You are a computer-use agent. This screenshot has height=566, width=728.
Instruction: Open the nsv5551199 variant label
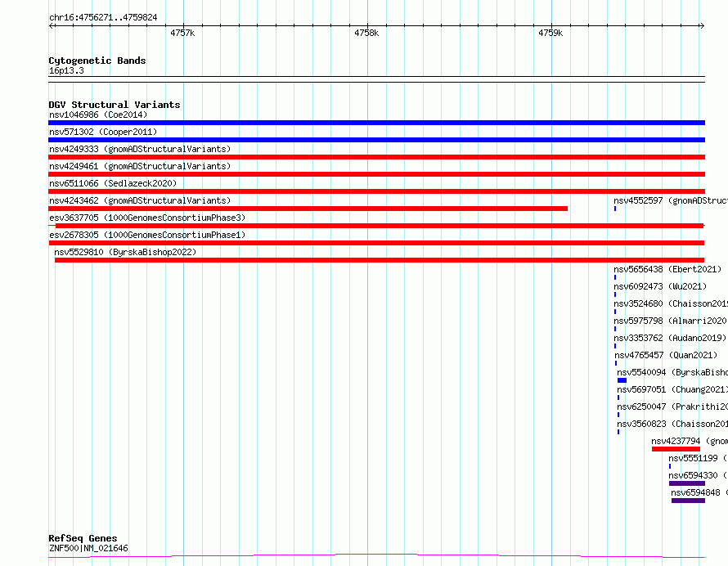pyautogui.click(x=698, y=458)
